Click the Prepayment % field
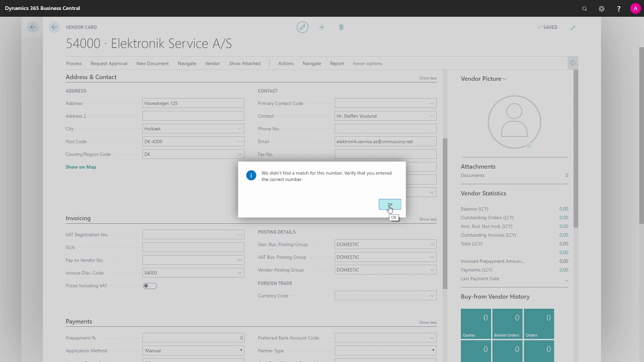 click(x=193, y=338)
